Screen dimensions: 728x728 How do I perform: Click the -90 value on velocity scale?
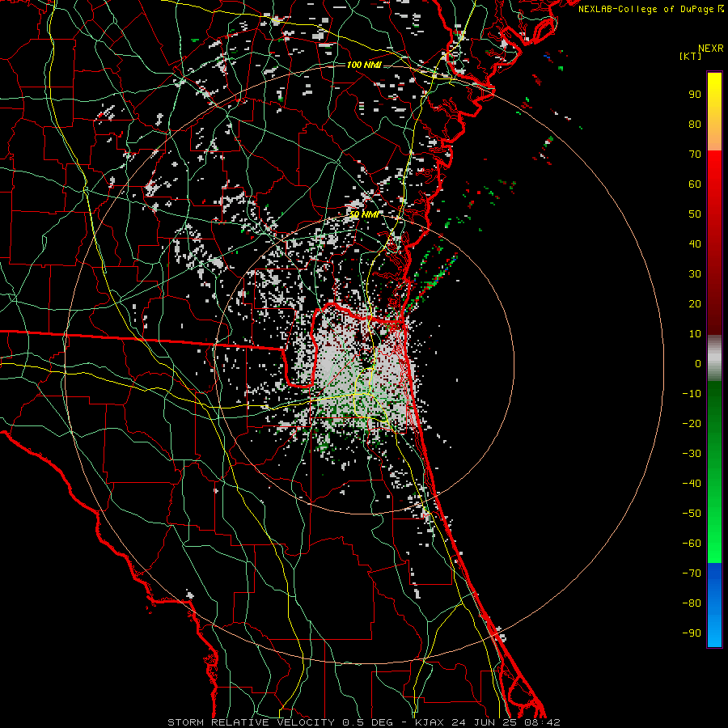click(x=692, y=633)
